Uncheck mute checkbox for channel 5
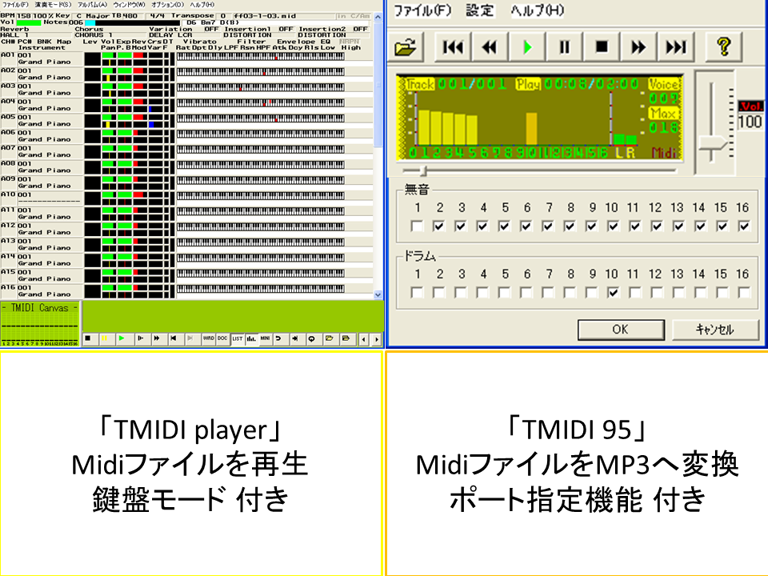768x576 pixels. [504, 226]
